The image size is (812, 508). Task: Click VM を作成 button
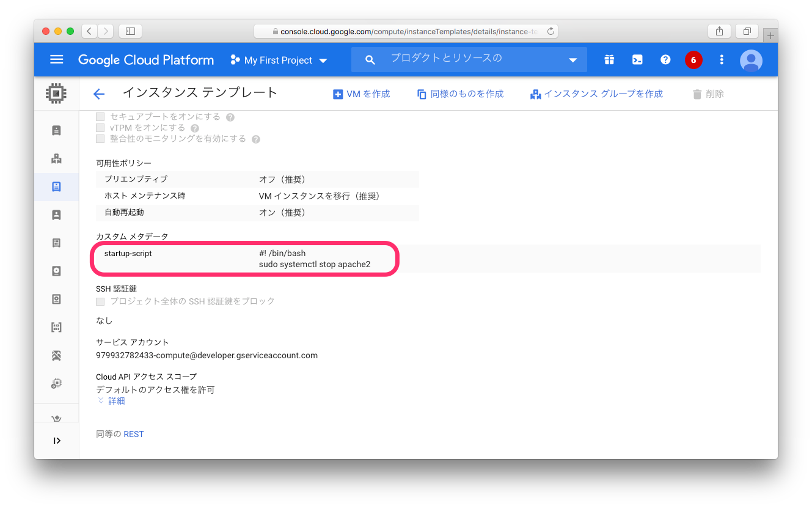pyautogui.click(x=362, y=94)
